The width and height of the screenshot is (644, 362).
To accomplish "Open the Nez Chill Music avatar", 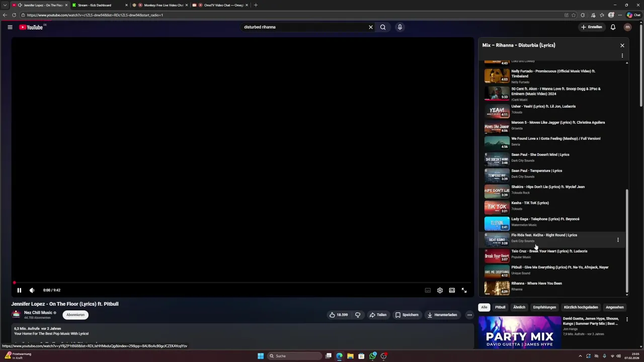I will coord(16,315).
